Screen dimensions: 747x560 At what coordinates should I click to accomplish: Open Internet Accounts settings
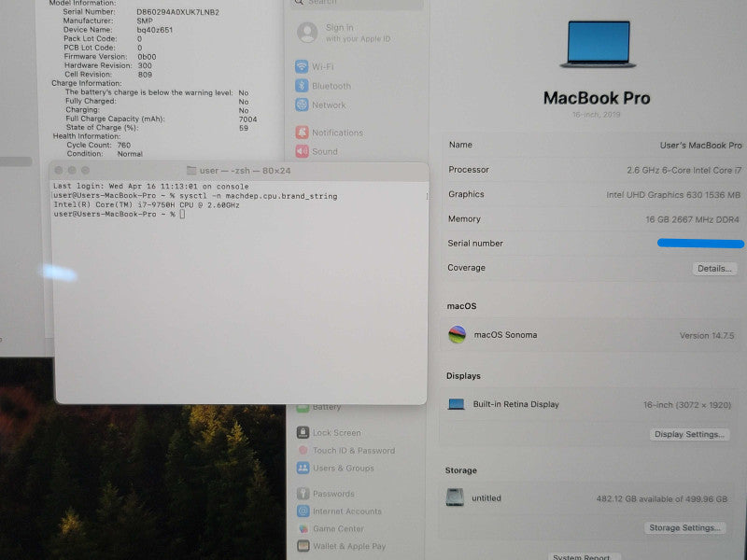coord(339,511)
